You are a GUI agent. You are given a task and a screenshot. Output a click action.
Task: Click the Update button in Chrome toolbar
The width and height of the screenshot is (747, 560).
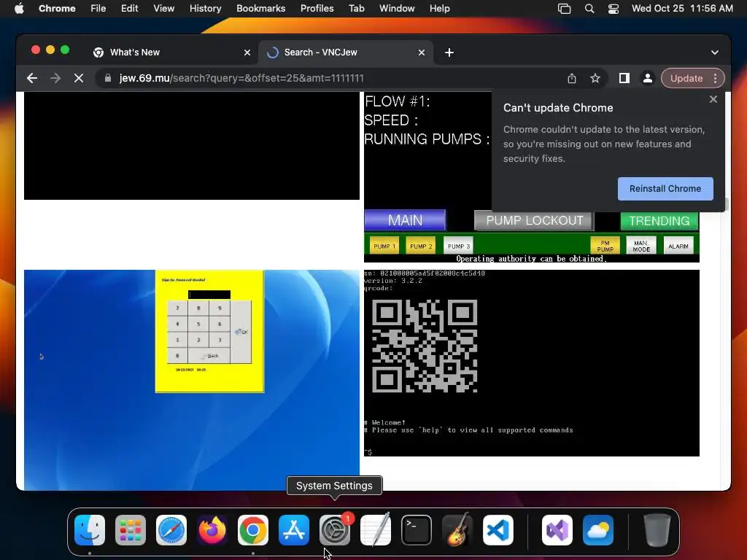pos(686,78)
